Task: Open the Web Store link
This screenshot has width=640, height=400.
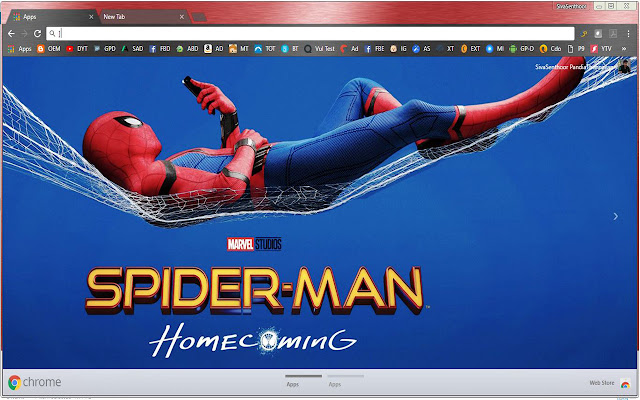Action: pos(609,383)
